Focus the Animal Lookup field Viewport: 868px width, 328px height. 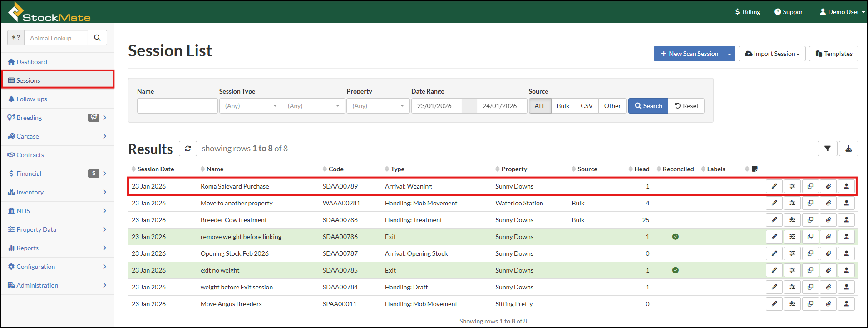click(56, 38)
